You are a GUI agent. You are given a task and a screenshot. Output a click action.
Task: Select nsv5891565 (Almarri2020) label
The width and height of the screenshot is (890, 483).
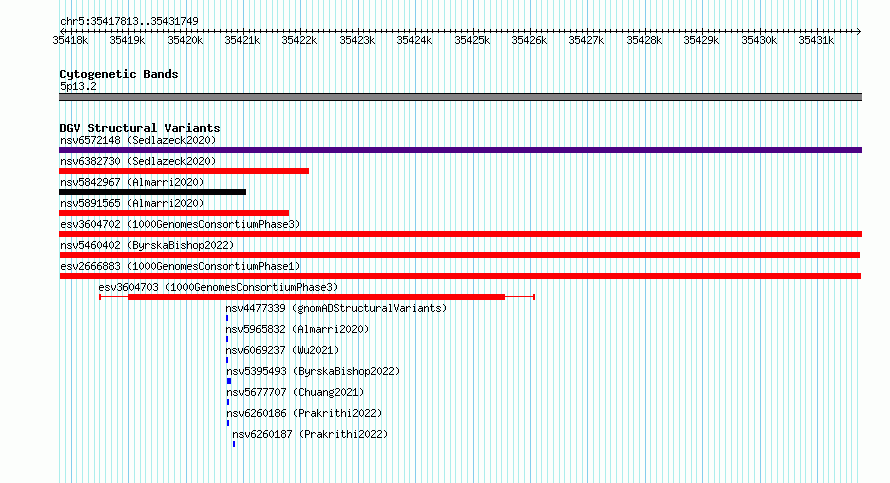coord(132,203)
